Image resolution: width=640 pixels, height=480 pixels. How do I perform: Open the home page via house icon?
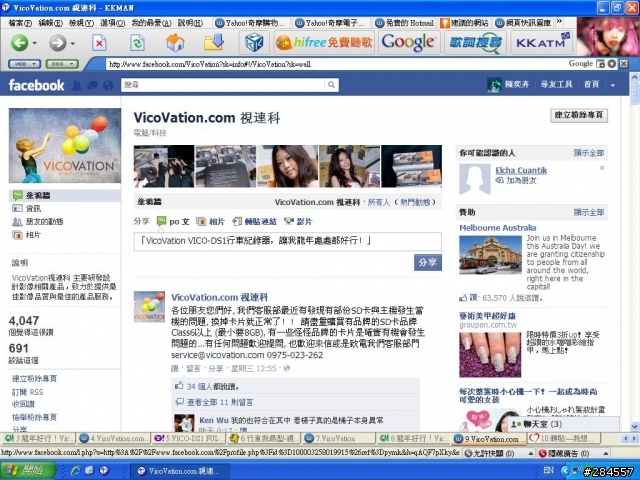[x=175, y=42]
